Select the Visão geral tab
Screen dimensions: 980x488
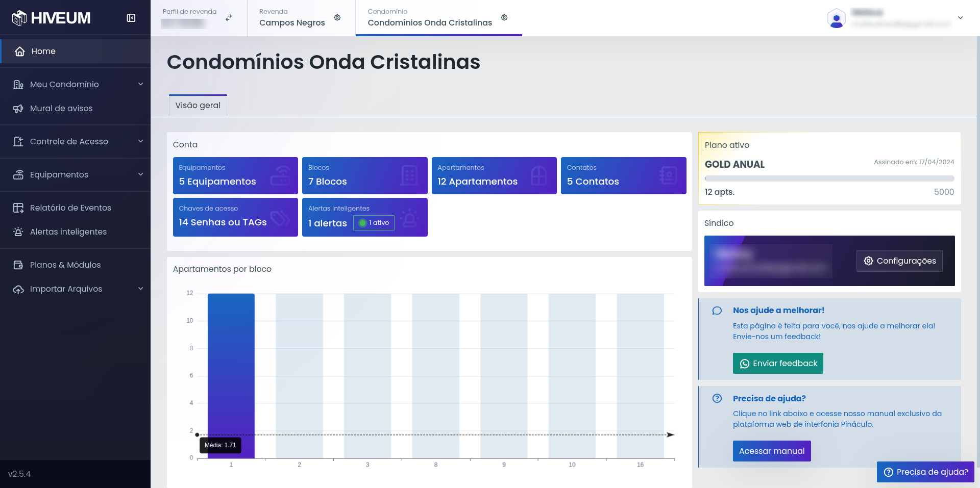point(198,105)
